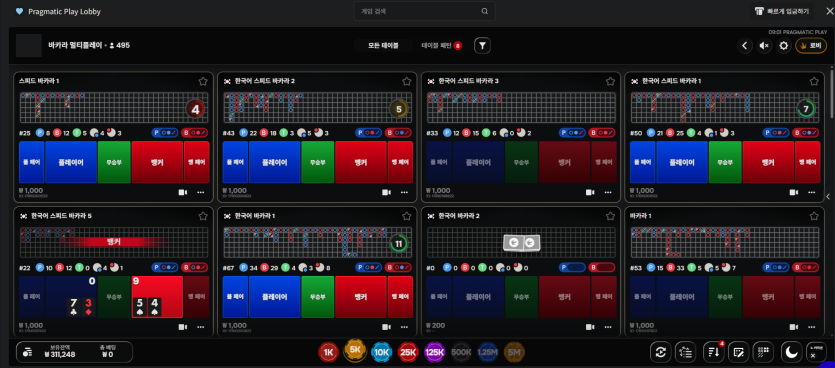This screenshot has width=835, height=368.
Task: Open the grid view roadmap icon
Action: (764, 352)
